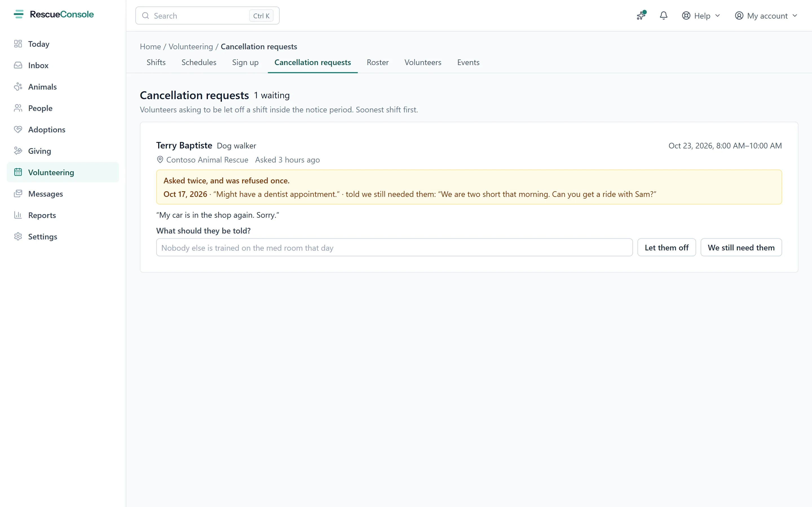Open Animals from the sidebar
The width and height of the screenshot is (812, 507).
(x=63, y=86)
